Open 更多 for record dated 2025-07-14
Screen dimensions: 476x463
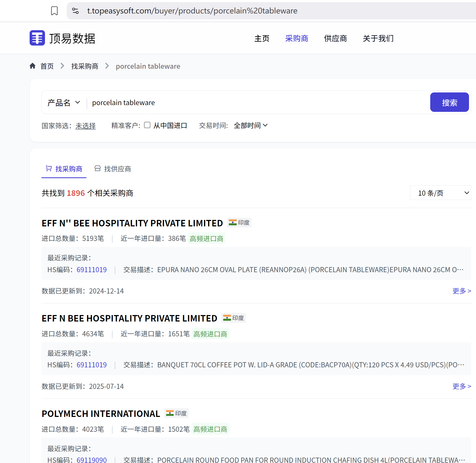coord(462,386)
